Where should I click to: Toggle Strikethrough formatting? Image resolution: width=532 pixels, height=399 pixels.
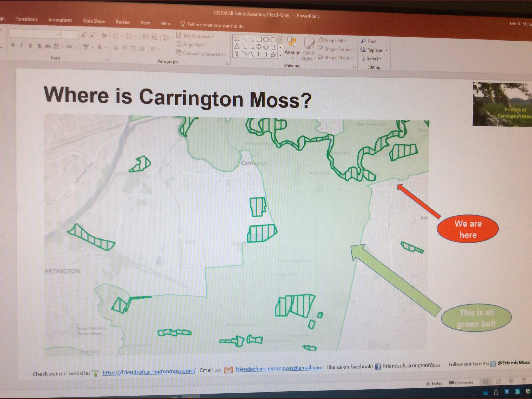(48, 46)
